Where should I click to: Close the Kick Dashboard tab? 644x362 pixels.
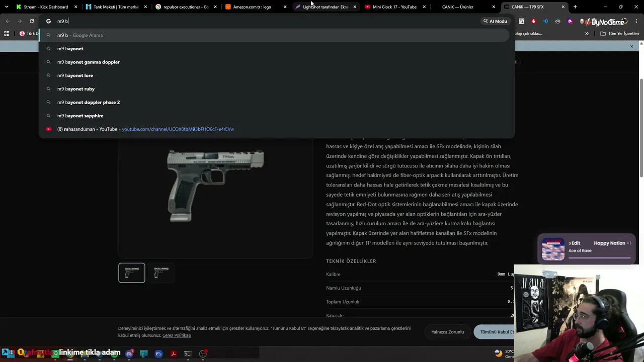pyautogui.click(x=76, y=7)
